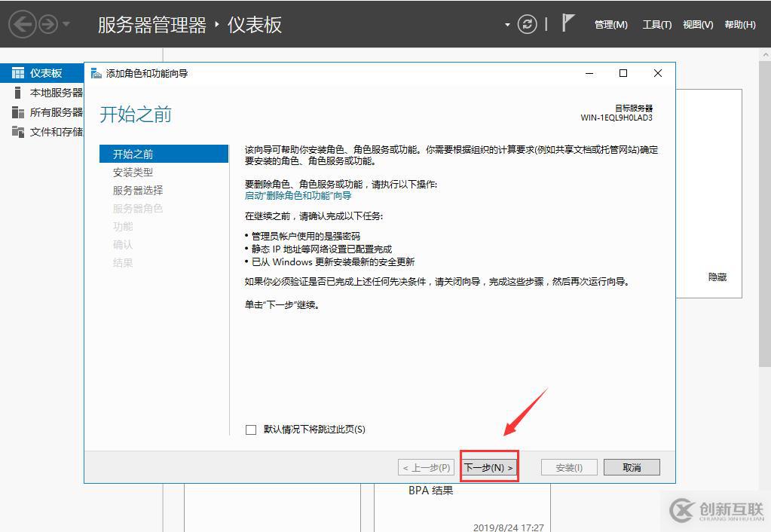Close the 添加角色和功能向导 window

pos(658,73)
